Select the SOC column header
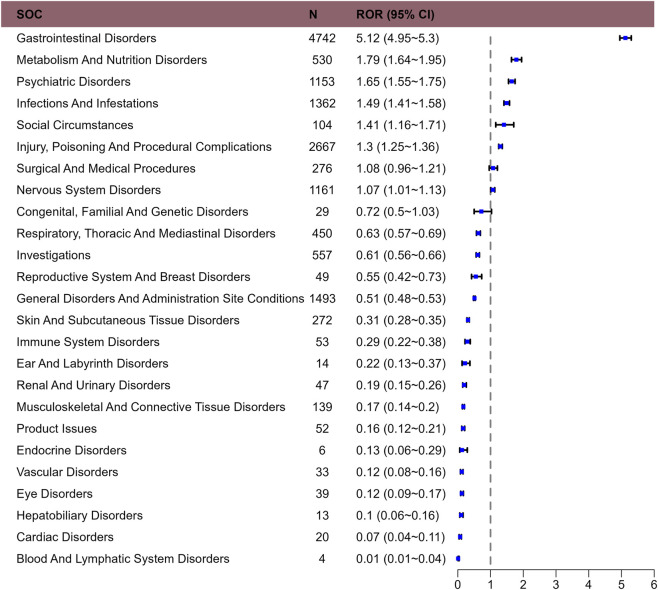Screen dimensions: 658x590 (x=29, y=14)
